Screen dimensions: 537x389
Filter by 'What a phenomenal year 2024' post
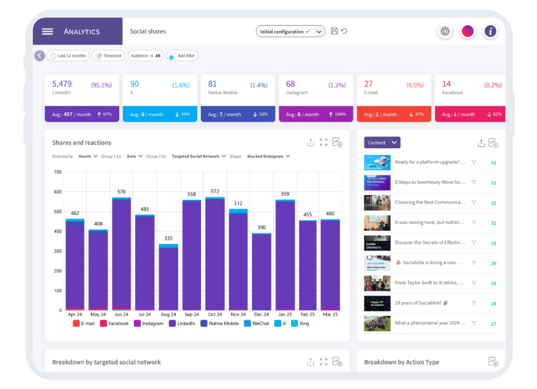point(474,323)
